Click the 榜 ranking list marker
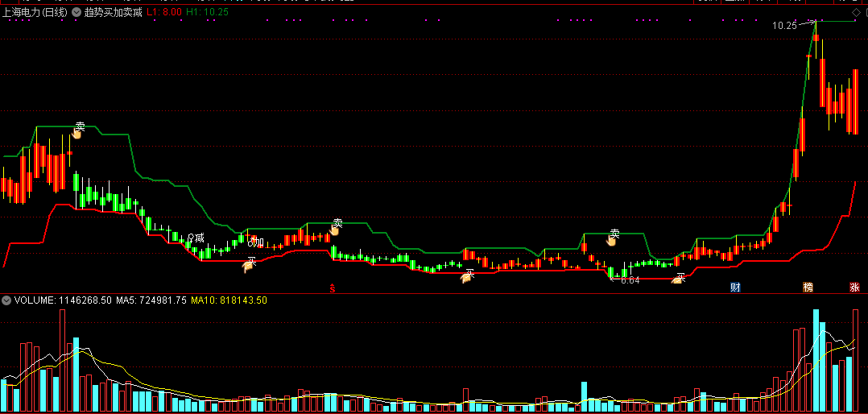This screenshot has height=414, width=868. [808, 288]
